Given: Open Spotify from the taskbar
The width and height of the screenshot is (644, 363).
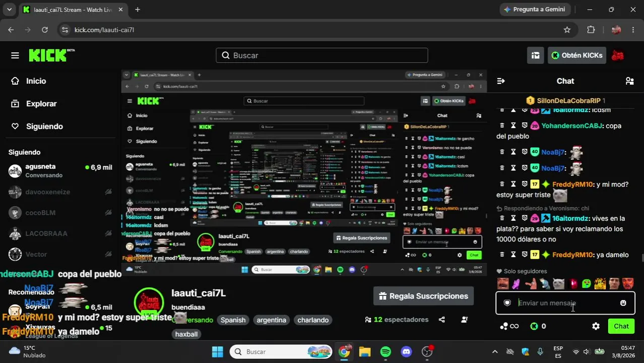Looking at the screenshot, I should tap(385, 352).
